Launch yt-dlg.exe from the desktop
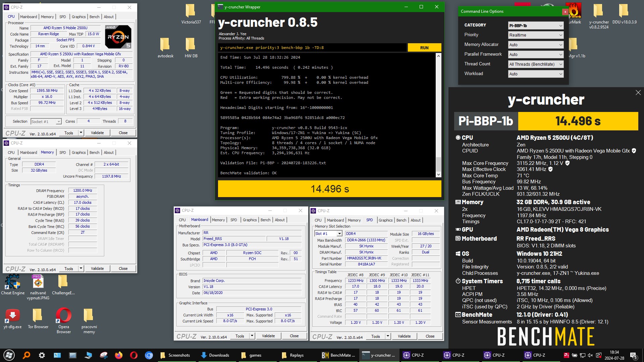The height and width of the screenshot is (362, 644). click(13, 319)
